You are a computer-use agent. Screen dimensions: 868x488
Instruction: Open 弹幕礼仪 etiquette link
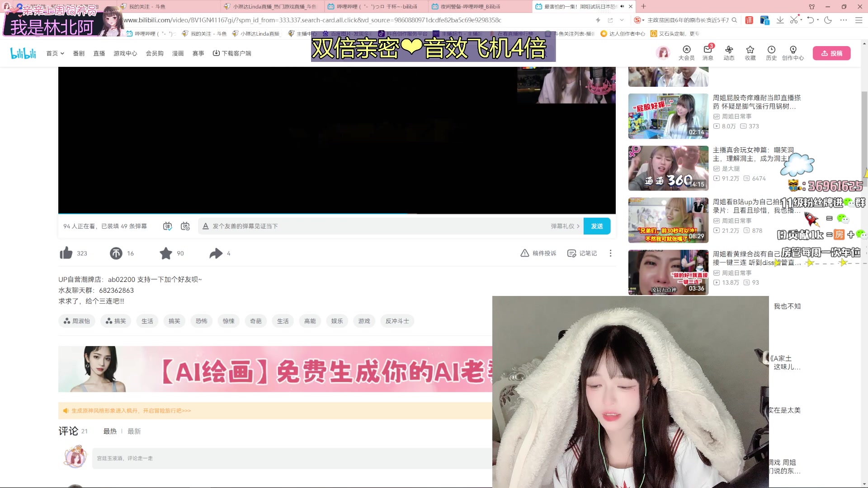click(x=565, y=226)
